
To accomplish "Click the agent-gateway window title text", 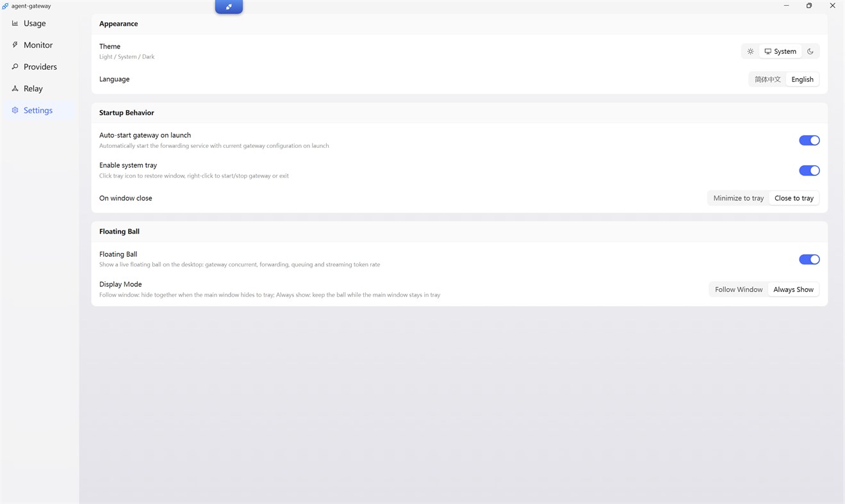I will 31,6.
